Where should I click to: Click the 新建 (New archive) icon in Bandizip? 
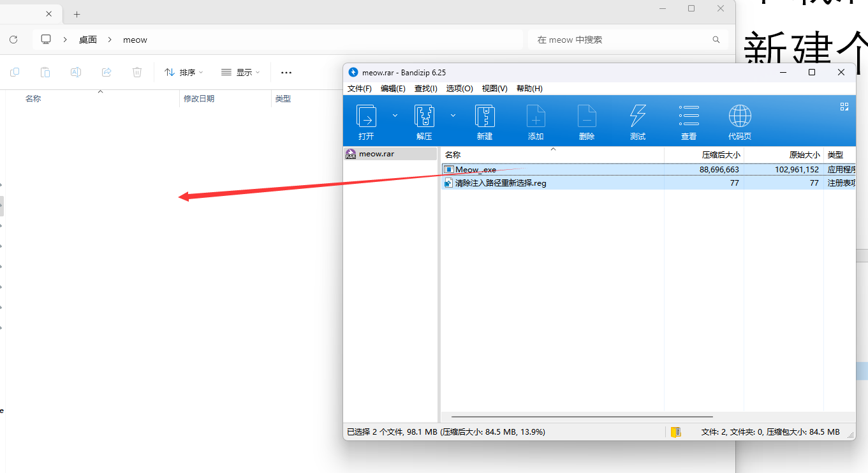tap(485, 116)
